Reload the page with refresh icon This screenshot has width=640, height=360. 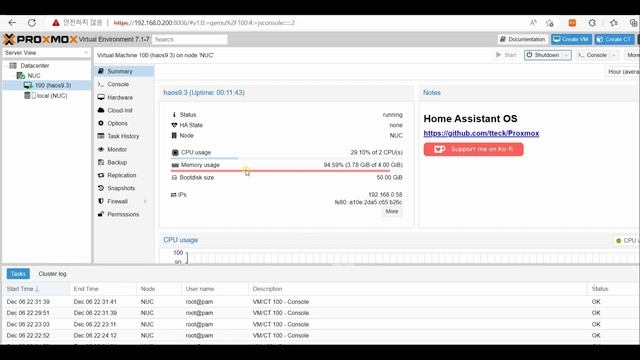(x=32, y=23)
